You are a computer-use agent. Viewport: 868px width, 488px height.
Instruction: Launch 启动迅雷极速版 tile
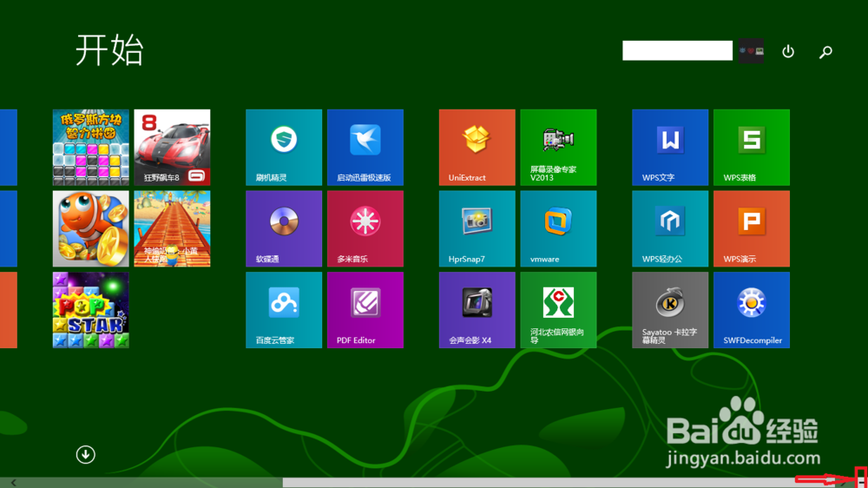365,148
